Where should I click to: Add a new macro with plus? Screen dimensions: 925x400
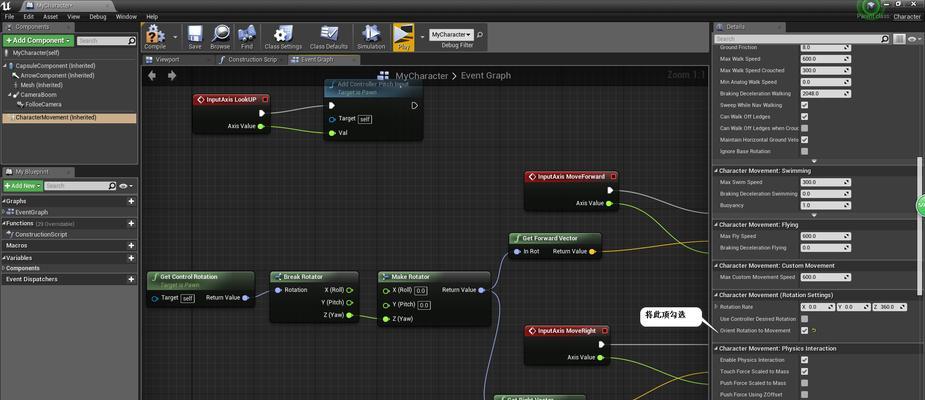pos(131,245)
